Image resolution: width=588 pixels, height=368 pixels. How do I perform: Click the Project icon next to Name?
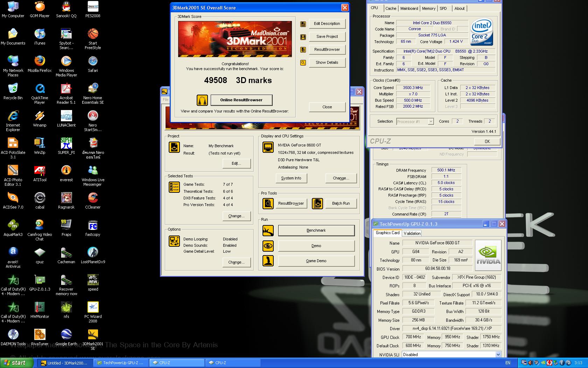click(174, 147)
